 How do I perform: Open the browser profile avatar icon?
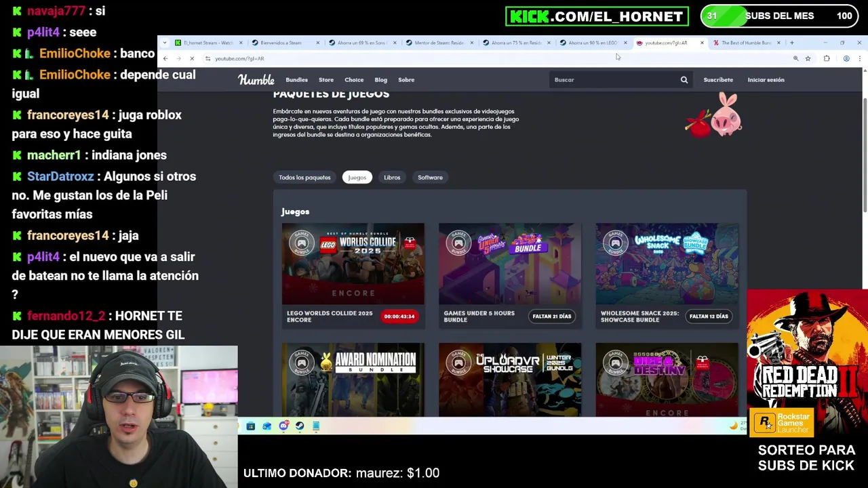pos(846,59)
